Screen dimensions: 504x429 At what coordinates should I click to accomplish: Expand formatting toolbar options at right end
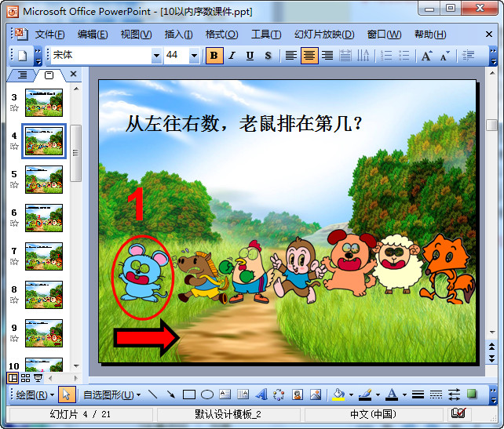[493, 56]
